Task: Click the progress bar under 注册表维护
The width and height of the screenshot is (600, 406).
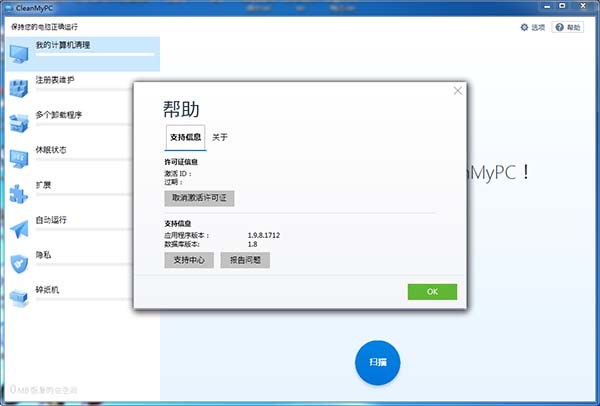Action: [95, 91]
